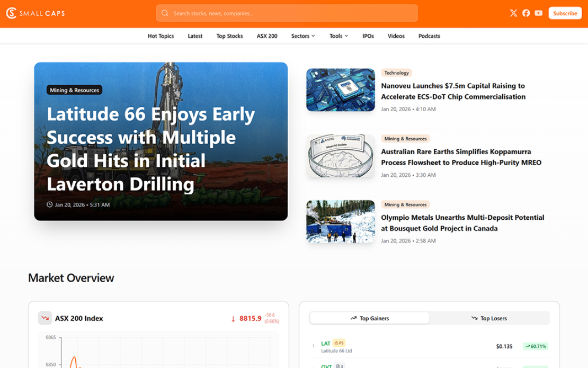Open the Hot Topics menu item
Screen dimensions: 588x368
coord(161,36)
